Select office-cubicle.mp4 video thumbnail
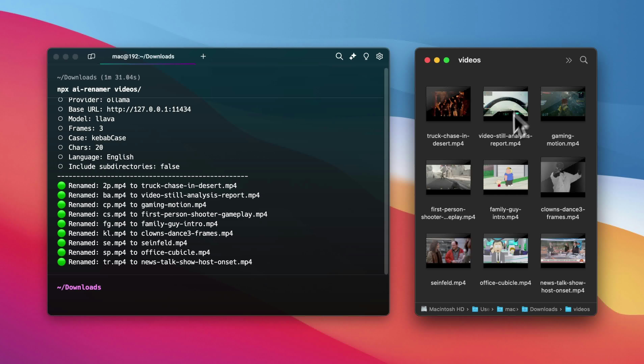The height and width of the screenshot is (364, 644). tap(505, 250)
